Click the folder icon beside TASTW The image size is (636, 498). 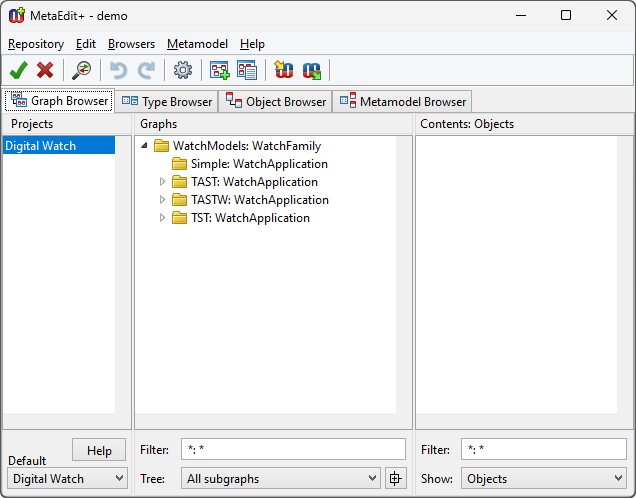(x=179, y=200)
